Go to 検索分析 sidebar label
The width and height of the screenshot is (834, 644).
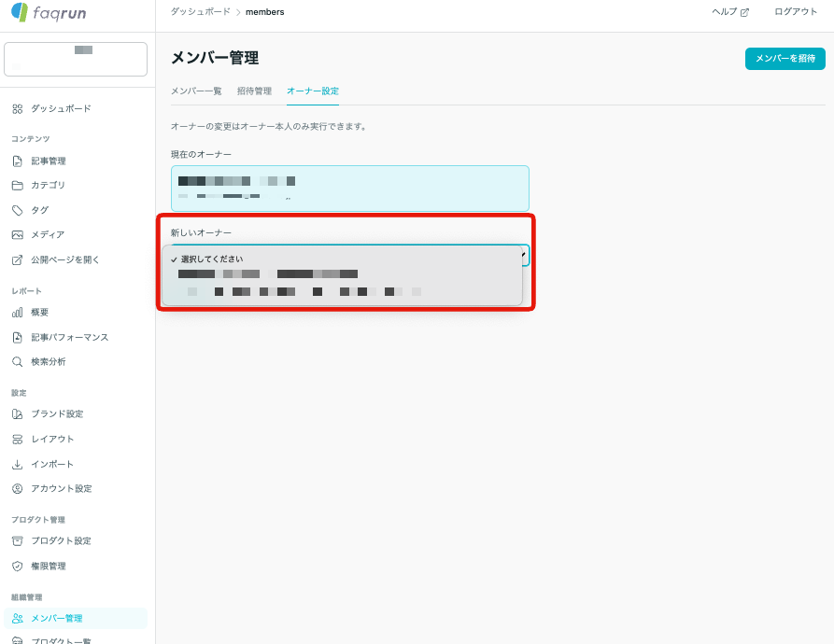[49, 362]
